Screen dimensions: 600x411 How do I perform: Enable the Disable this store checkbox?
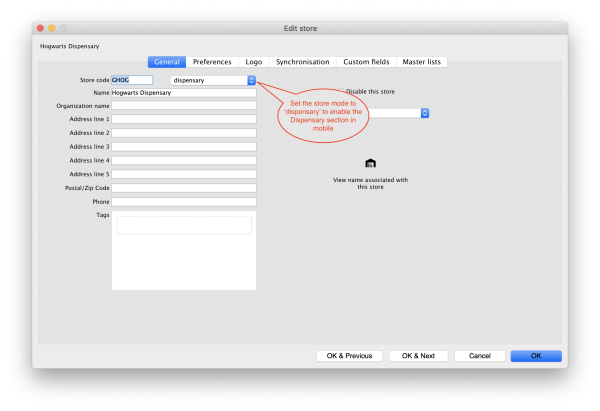(341, 91)
